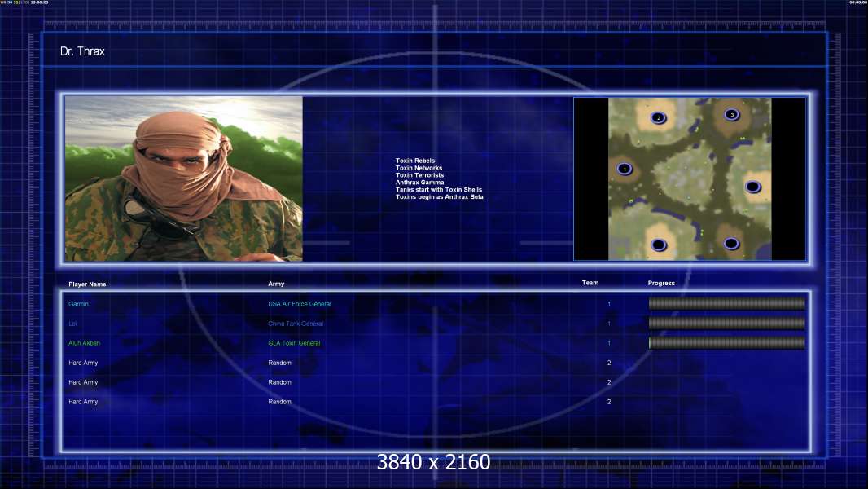Click the Anthrax Gamma bonus line
Image resolution: width=868 pixels, height=489 pixels.
419,183
